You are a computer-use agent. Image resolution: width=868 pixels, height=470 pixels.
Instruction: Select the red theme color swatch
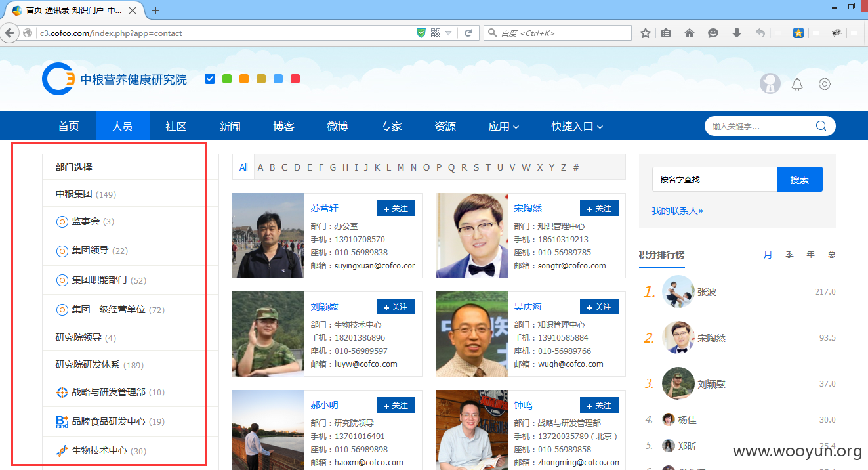pos(295,79)
